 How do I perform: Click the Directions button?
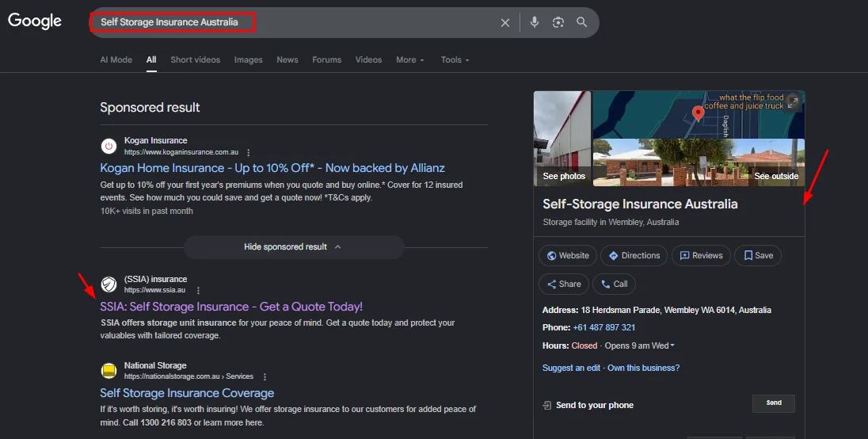(633, 256)
